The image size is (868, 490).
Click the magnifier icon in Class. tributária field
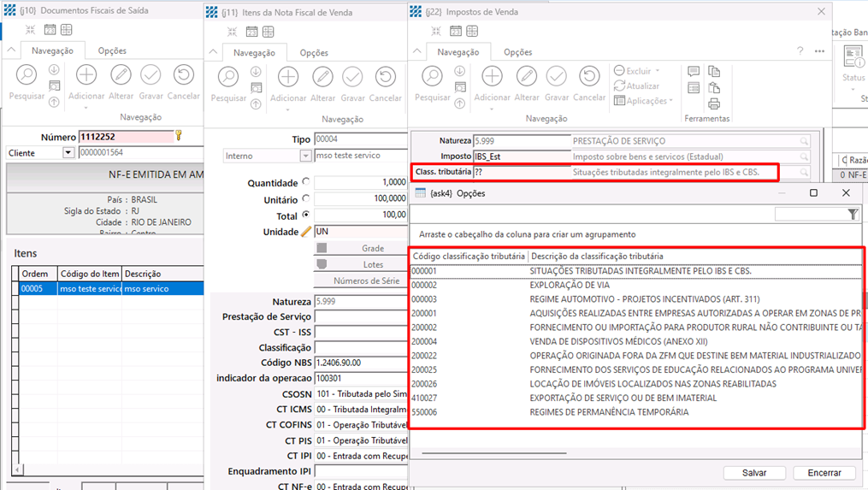[805, 173]
